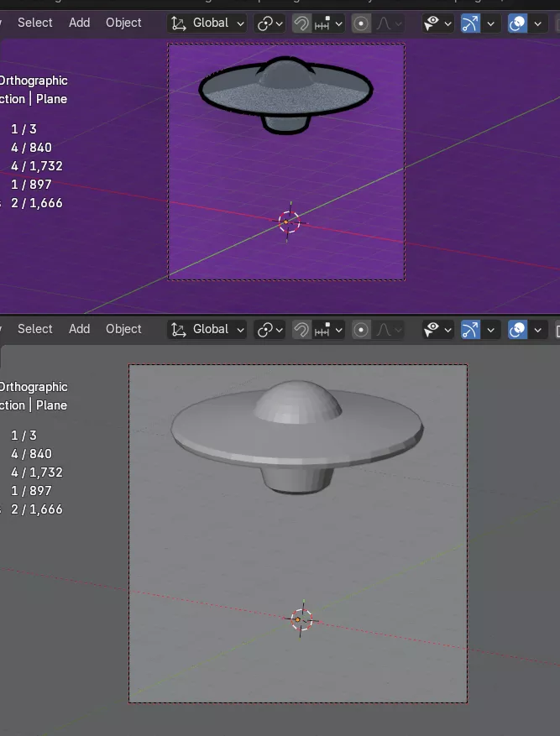This screenshot has width=560, height=736.
Task: Open object visibility eye dropdown, top viewport
Action: tap(438, 23)
